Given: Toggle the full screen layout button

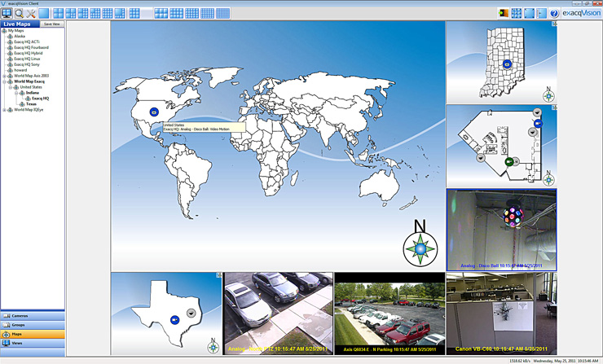Looking at the screenshot, I should coord(528,13).
